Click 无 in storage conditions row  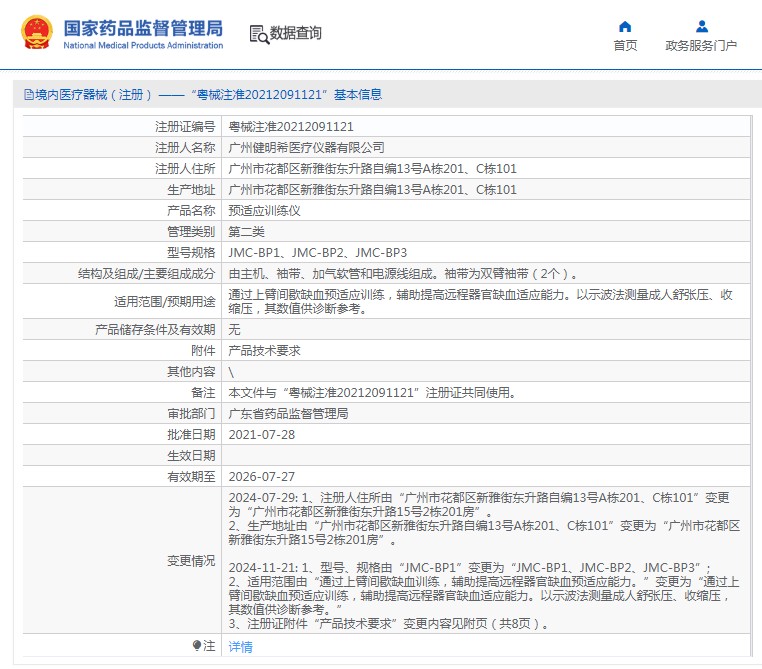(x=234, y=329)
